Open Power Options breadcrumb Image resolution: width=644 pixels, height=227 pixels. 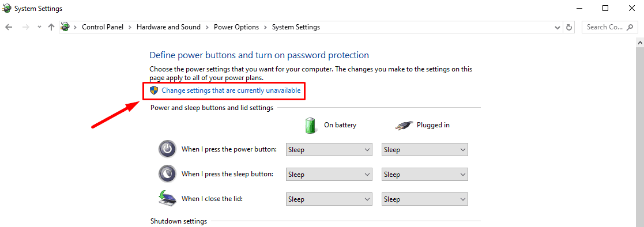[236, 27]
